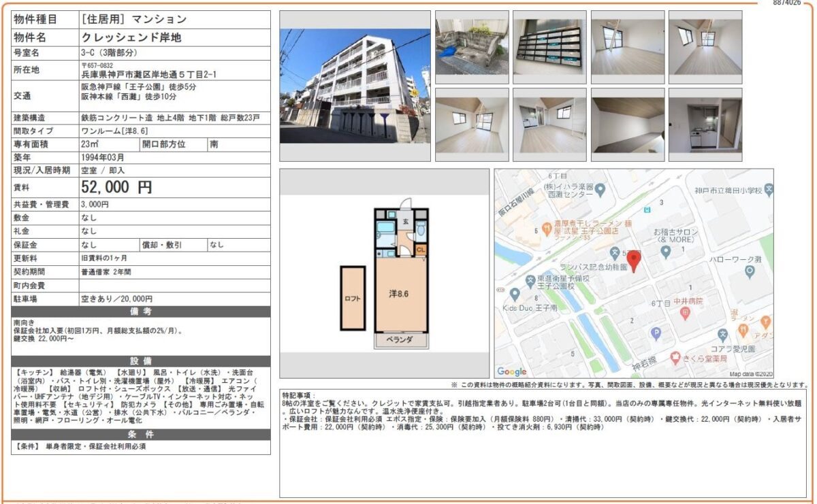Click the 洋8.6 room in floor plan
Screen dimensions: 817x504
coord(401,294)
